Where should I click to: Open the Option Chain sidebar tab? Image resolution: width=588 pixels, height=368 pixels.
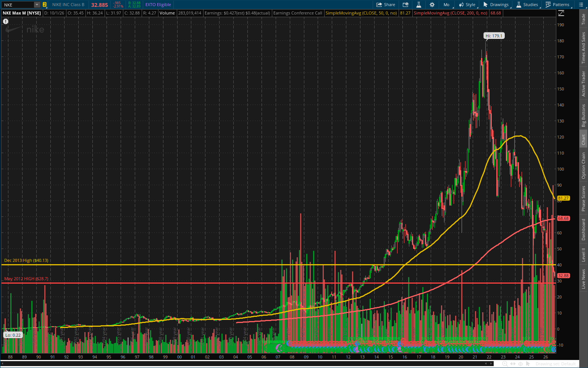[x=583, y=166]
